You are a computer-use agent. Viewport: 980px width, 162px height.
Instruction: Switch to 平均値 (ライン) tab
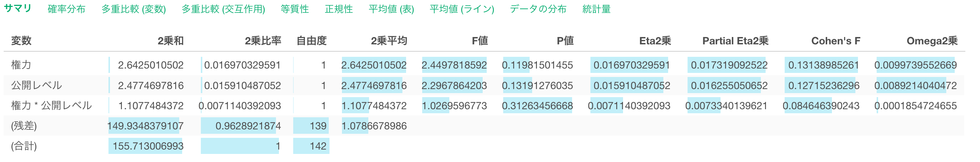462,9
